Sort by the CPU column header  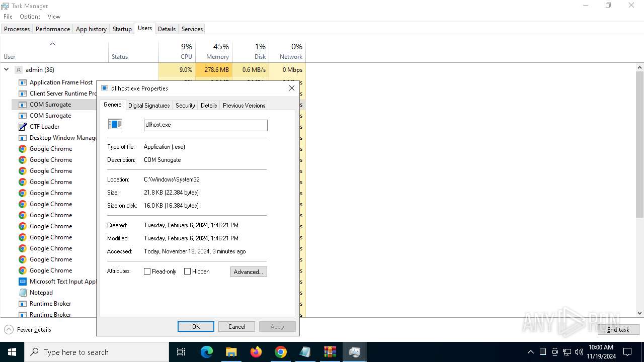pos(177,51)
